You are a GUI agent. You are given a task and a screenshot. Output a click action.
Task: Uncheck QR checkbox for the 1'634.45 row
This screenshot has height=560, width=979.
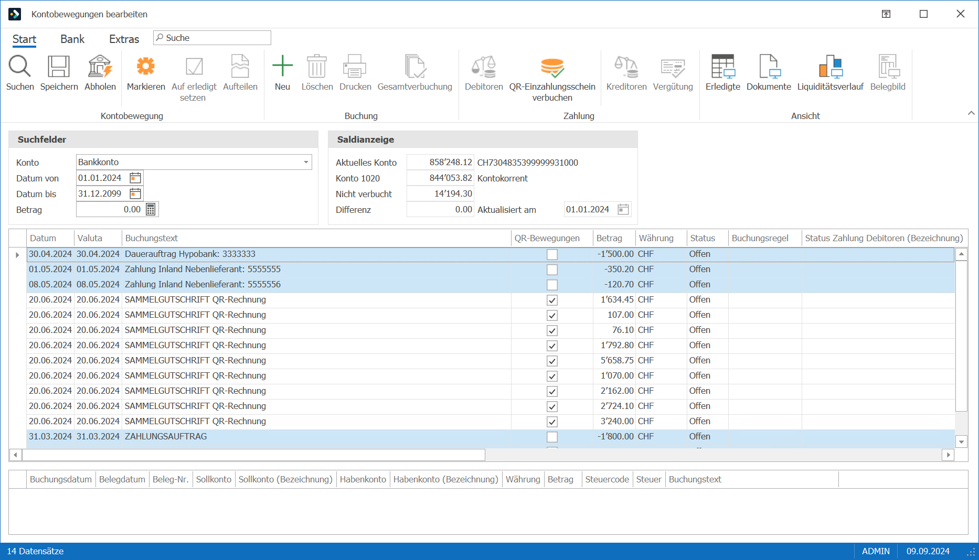pyautogui.click(x=552, y=300)
